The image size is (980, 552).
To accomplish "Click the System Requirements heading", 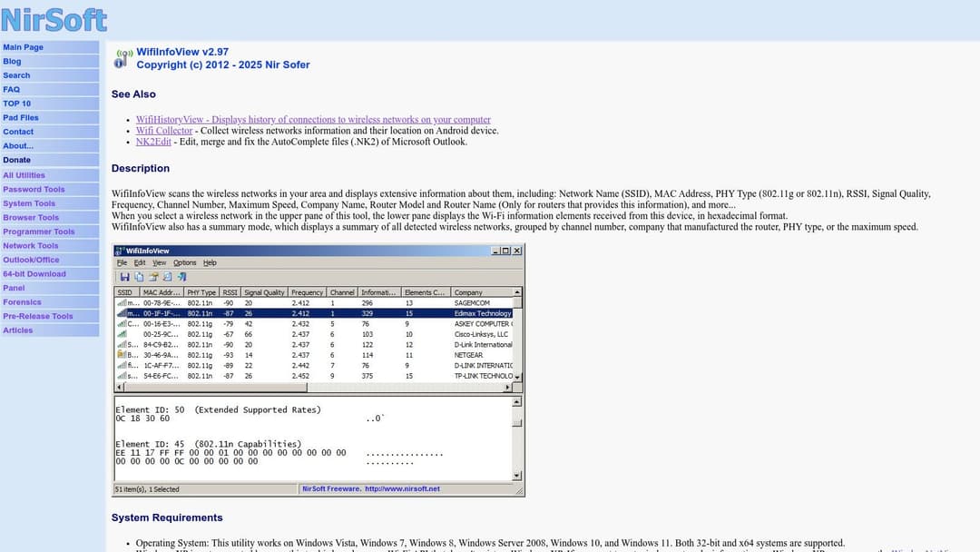I will [x=167, y=517].
